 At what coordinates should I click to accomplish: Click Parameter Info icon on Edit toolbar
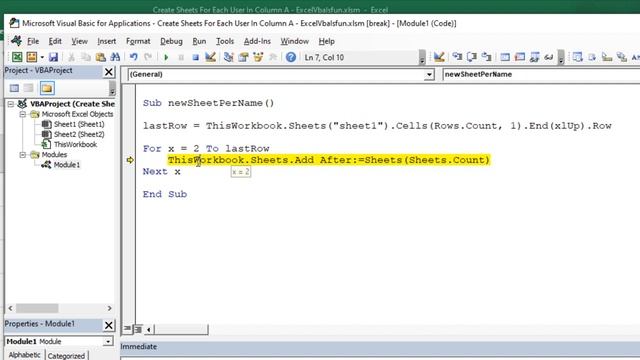point(622,57)
